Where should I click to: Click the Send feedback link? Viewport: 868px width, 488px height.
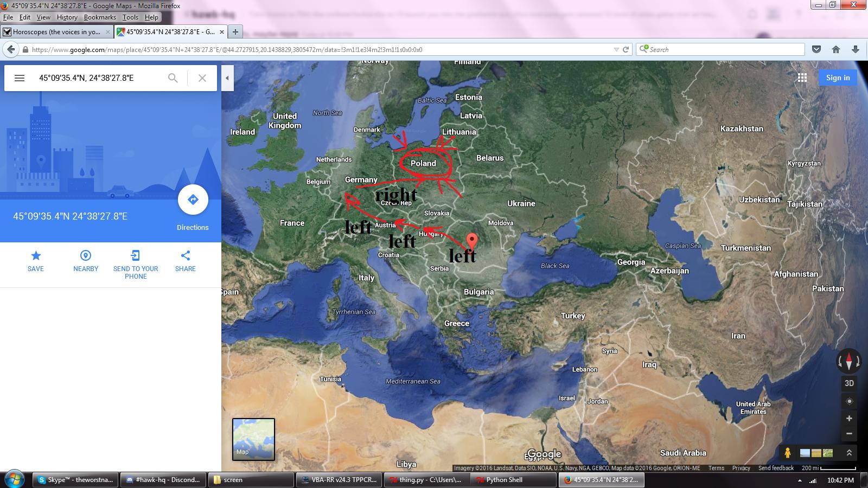(776, 468)
